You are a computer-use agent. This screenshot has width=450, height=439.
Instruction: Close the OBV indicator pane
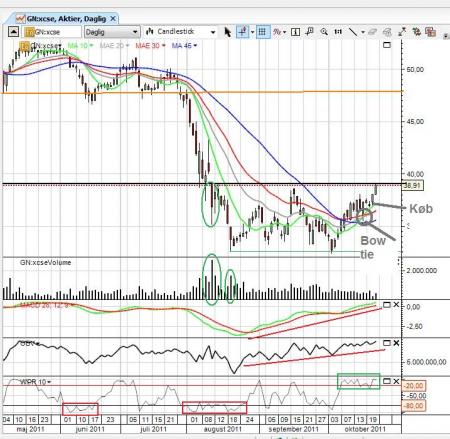(x=396, y=343)
